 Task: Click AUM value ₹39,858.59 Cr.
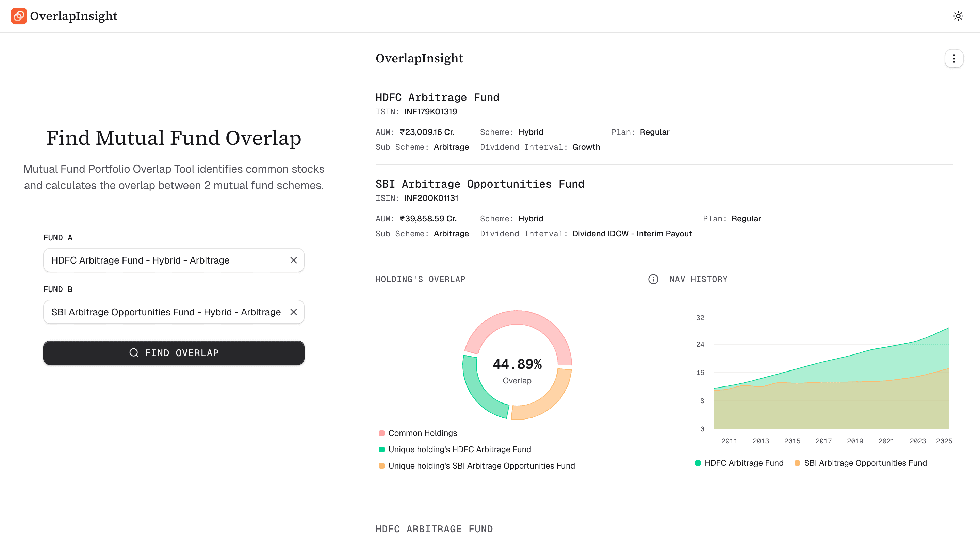[428, 219]
